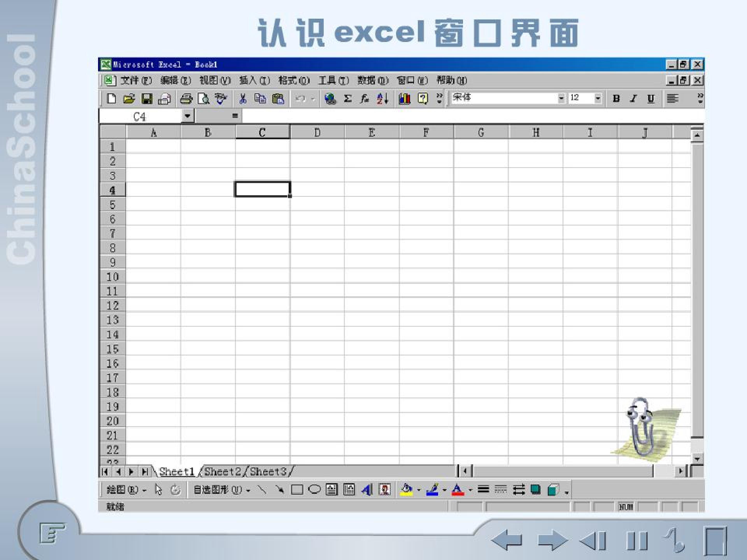Expand the font name dropdown

coord(561,98)
